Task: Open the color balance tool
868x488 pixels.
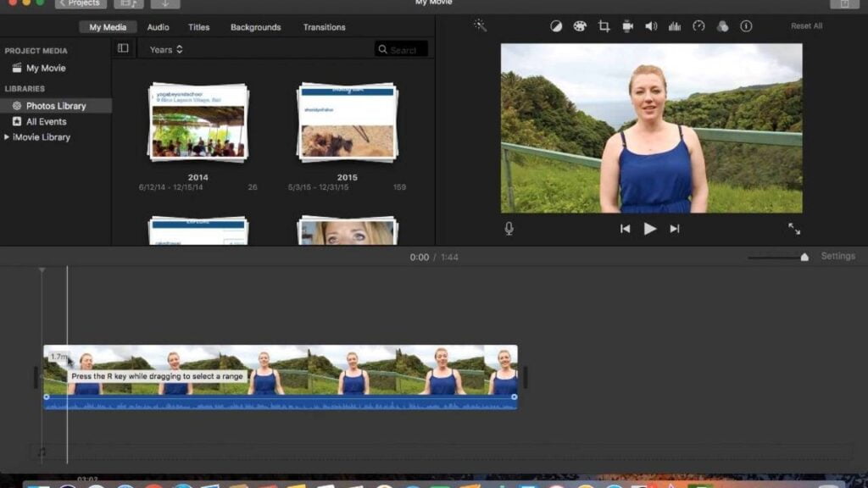Action: click(556, 26)
